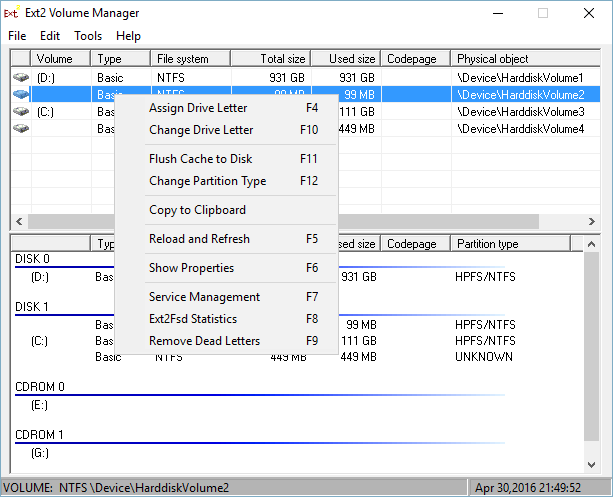Close the Ext2 Volume Manager window
Screen dimensions: 613x497
click(589, 13)
